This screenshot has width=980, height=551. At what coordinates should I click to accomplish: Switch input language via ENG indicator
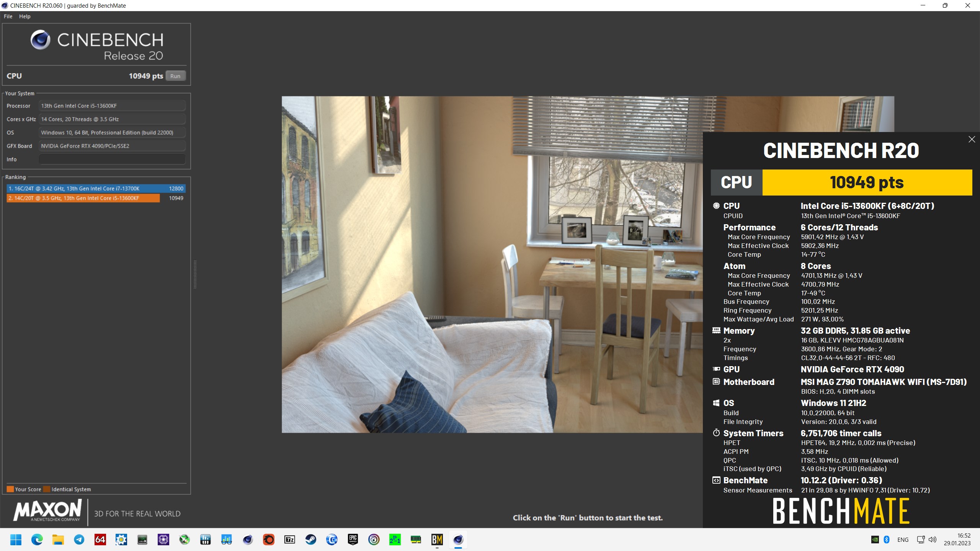(x=903, y=540)
